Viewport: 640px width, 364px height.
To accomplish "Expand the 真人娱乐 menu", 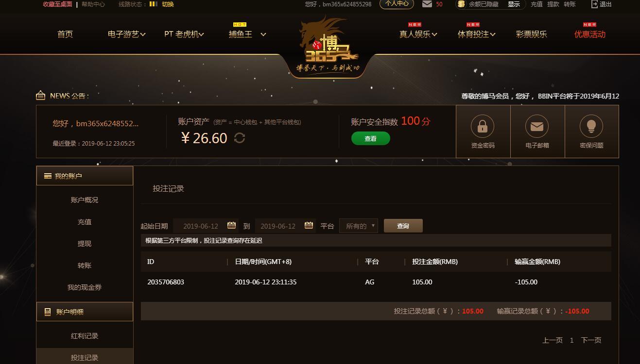I will (418, 34).
